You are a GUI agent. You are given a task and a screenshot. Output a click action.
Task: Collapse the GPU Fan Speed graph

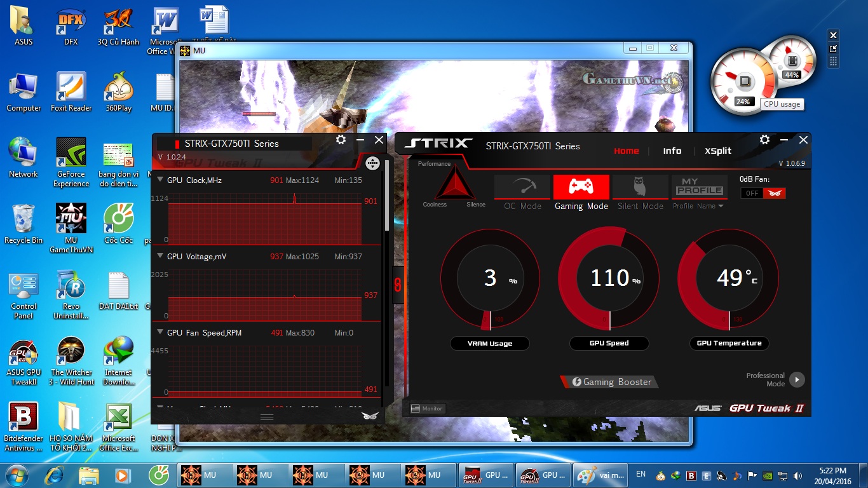coord(160,332)
